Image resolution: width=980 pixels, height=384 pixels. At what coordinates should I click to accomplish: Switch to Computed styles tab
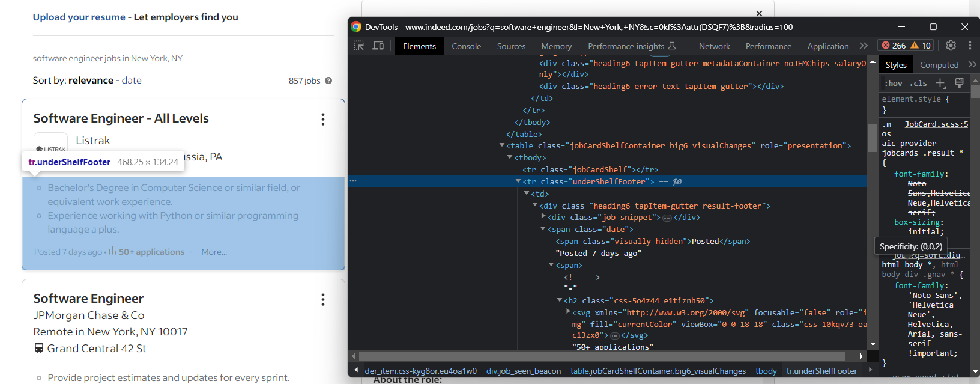pyautogui.click(x=939, y=65)
